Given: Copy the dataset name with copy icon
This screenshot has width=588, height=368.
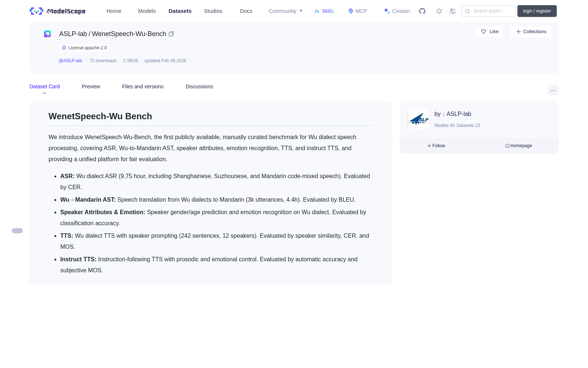Looking at the screenshot, I should [x=171, y=34].
